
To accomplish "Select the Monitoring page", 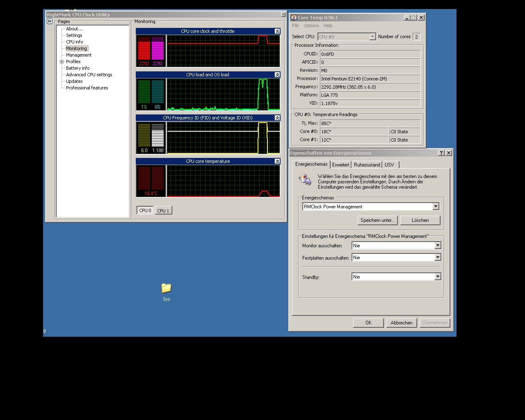I will [77, 48].
